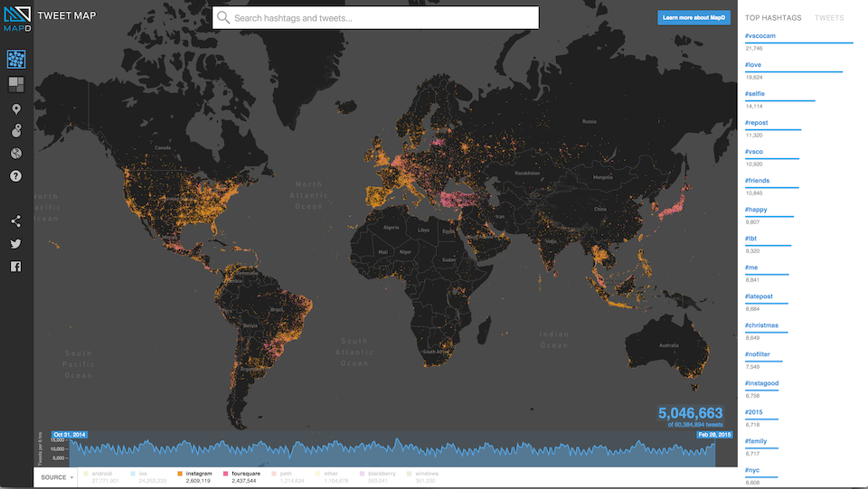Click the location pin icon
This screenshot has height=489, width=868.
(x=16, y=109)
